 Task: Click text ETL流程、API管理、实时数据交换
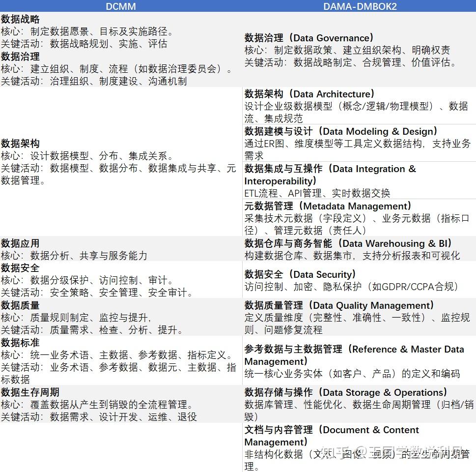tap(317, 193)
